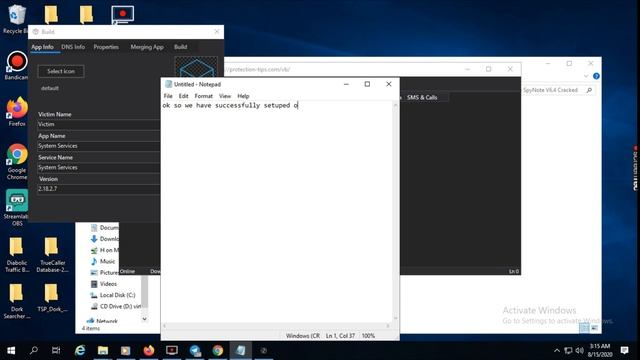Open Notepad Format menu

[204, 96]
